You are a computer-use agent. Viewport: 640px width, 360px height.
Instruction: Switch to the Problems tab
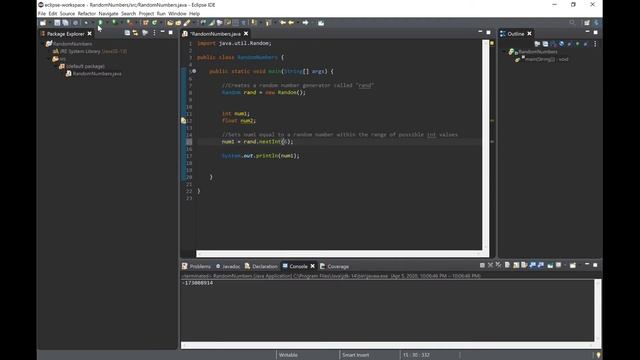[x=196, y=266]
